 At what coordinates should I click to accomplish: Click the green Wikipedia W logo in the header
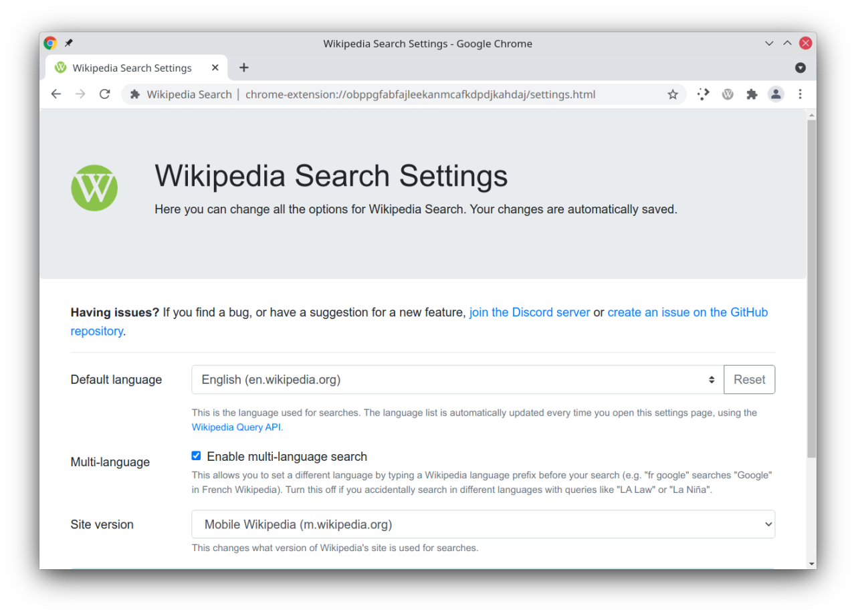(x=94, y=188)
